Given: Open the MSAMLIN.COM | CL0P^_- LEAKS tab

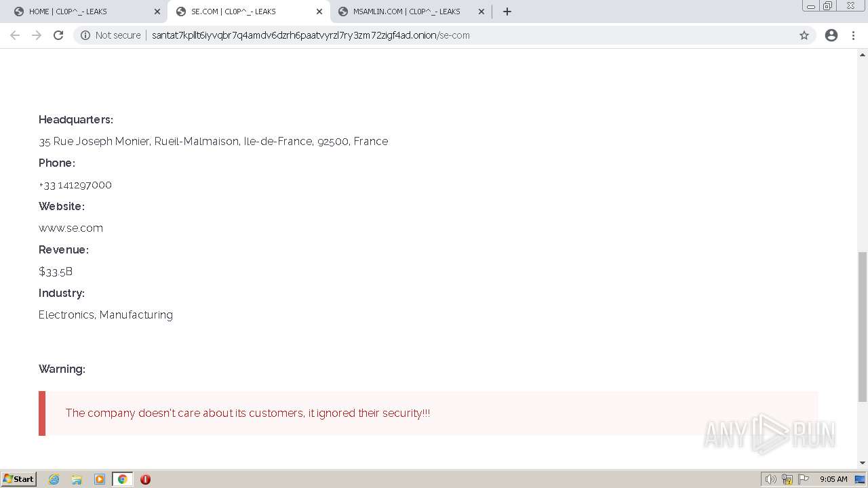Looking at the screenshot, I should point(410,12).
